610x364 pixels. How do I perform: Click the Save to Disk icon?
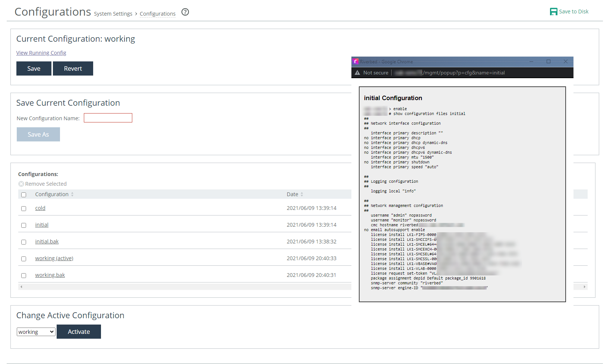(553, 12)
